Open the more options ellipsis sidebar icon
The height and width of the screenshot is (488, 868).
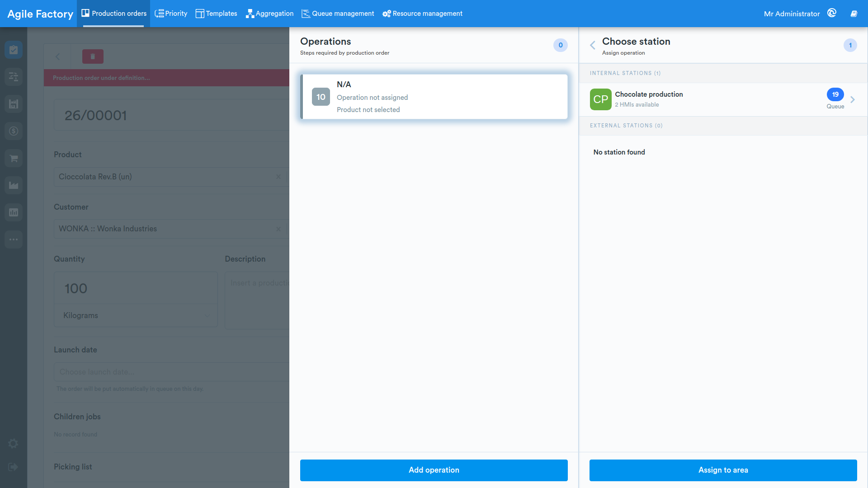click(14, 239)
